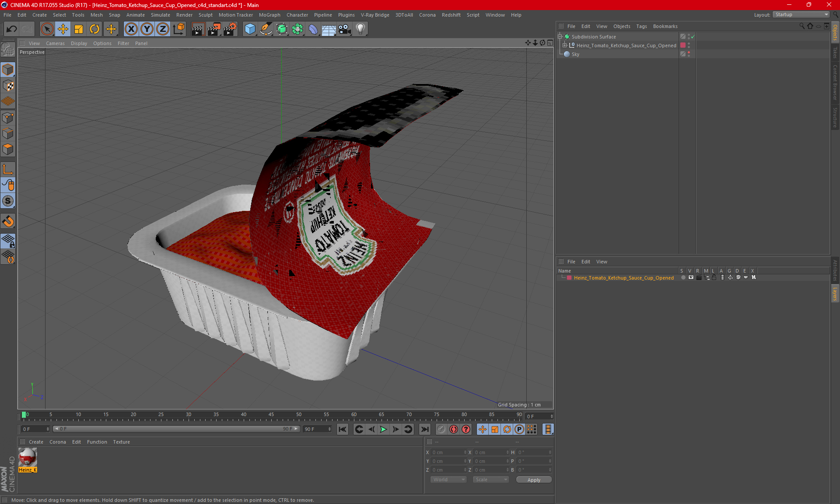Toggle Autokeying button
840x504 pixels.
coord(454,430)
